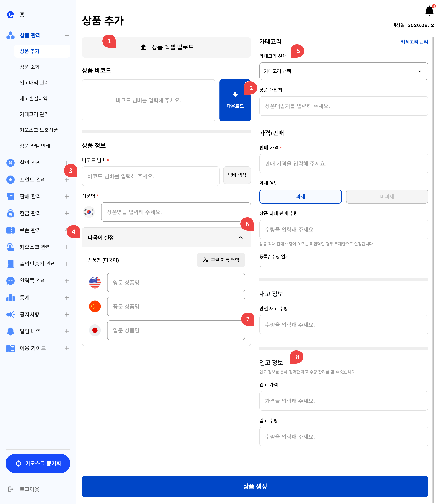
Task: Click the 현금 관리 money bag icon
Action: 11,213
